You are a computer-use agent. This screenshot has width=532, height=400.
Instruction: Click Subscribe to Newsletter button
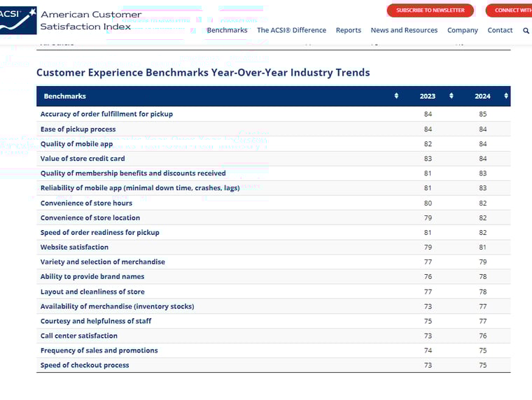pos(430,10)
